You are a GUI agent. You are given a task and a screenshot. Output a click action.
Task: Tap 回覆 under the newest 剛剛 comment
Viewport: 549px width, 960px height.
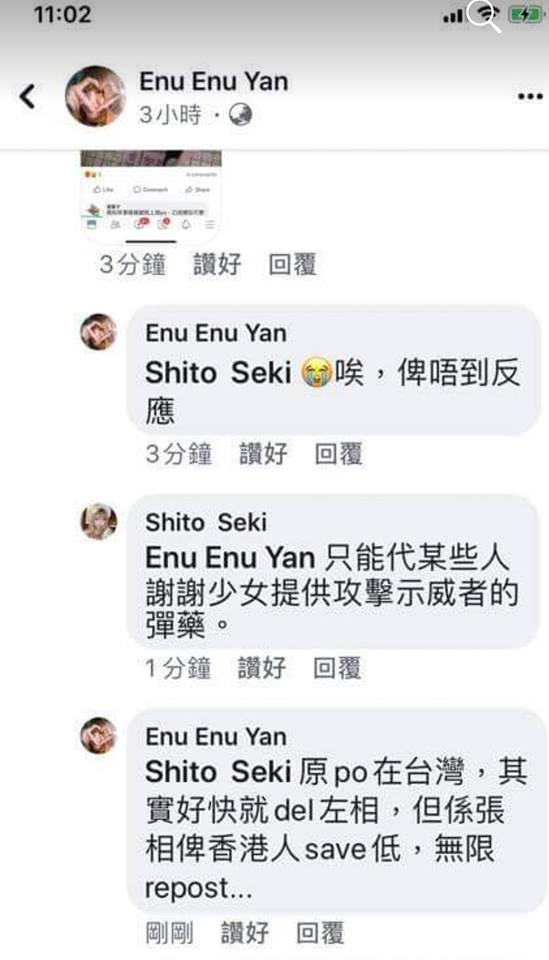(320, 933)
